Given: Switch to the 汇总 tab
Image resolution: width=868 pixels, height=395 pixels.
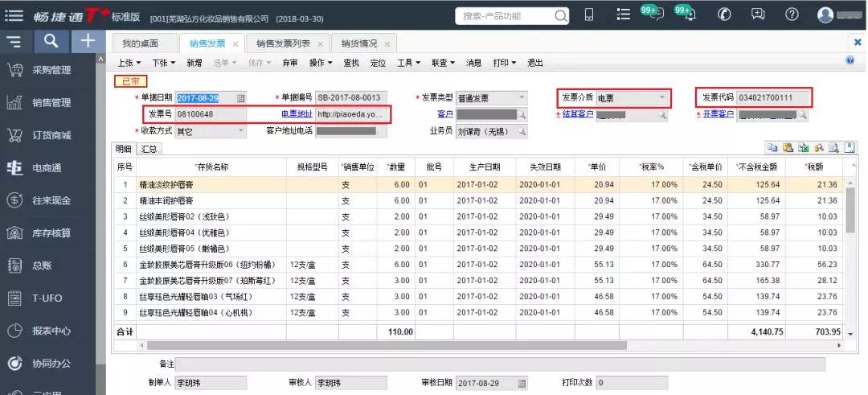Looking at the screenshot, I should point(149,149).
